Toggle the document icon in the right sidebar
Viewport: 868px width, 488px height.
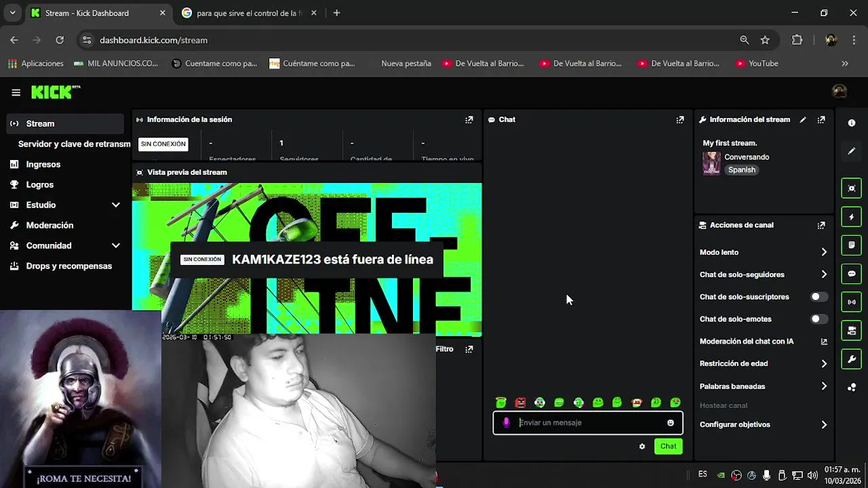click(852, 245)
